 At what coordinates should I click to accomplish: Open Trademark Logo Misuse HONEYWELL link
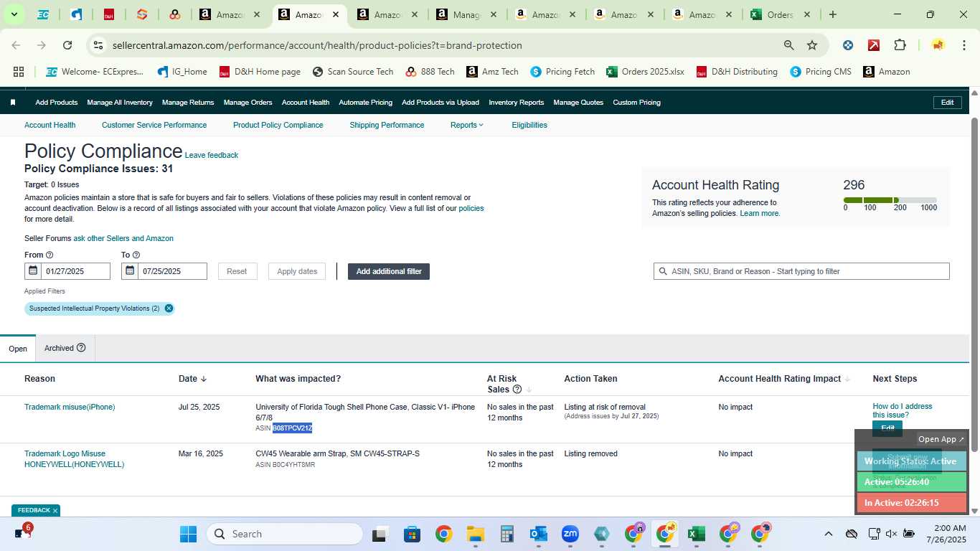pos(74,459)
